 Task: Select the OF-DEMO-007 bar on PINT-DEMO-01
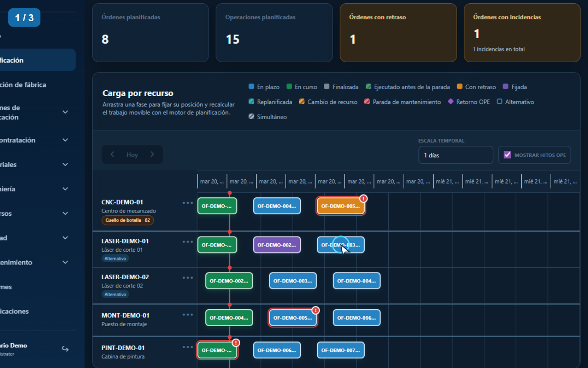[x=341, y=350]
